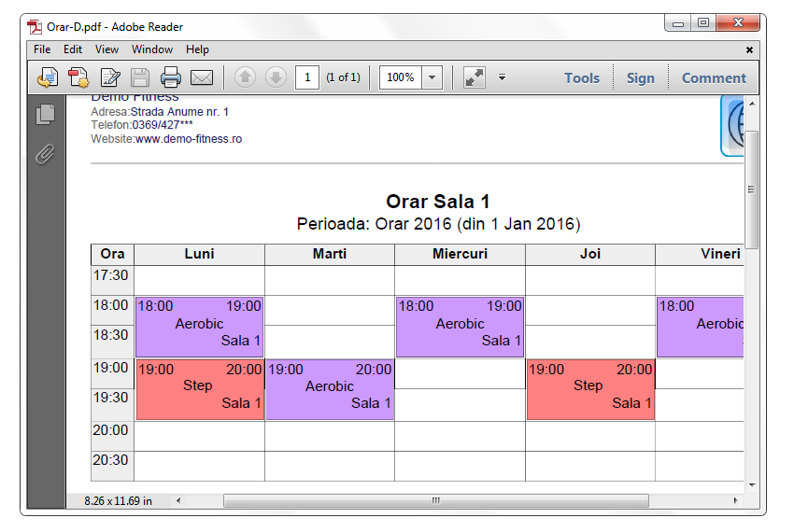The image size is (794, 532).
Task: Print the document using the printer icon
Action: (170, 77)
